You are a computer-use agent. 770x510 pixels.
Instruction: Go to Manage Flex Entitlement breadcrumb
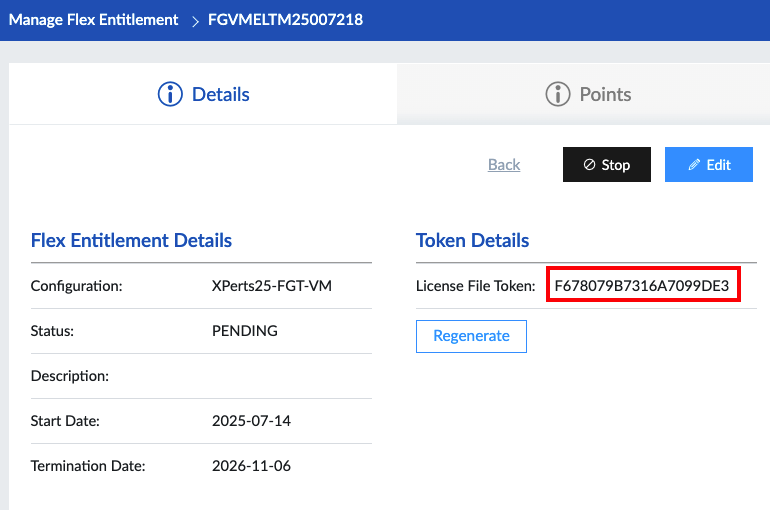(x=93, y=20)
